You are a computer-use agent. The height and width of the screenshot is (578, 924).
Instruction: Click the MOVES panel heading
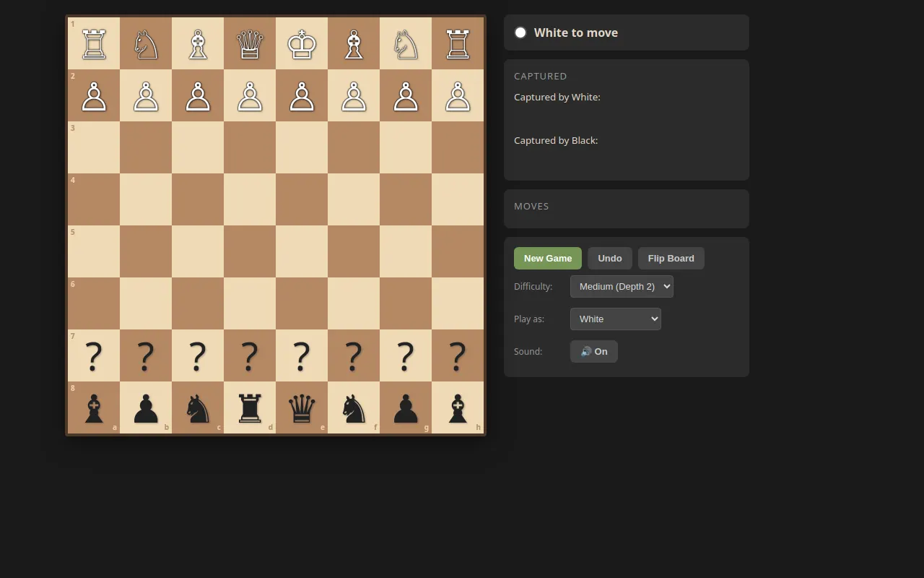531,206
